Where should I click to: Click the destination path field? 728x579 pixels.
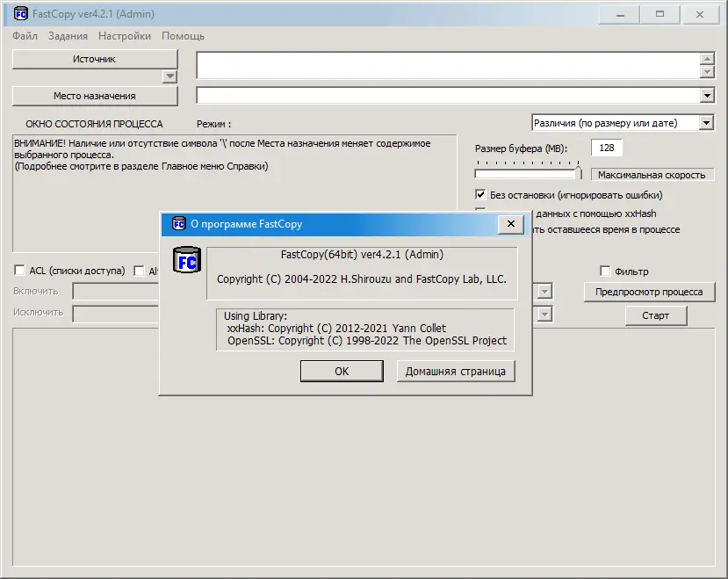coord(448,96)
